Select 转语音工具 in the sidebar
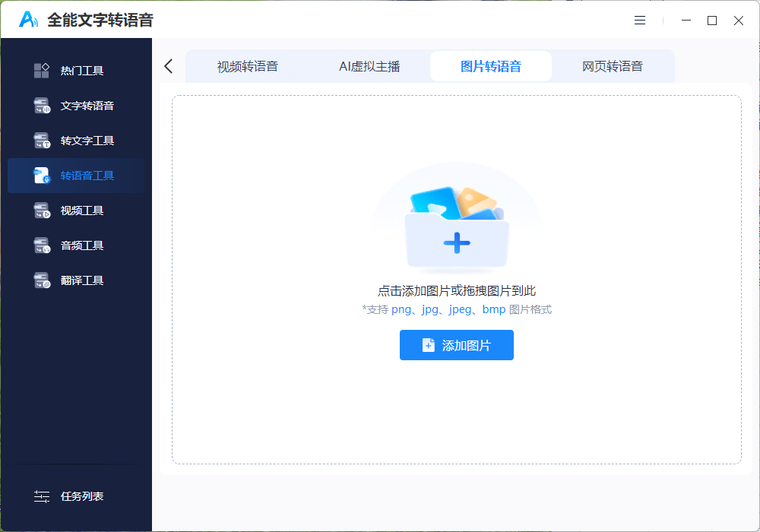The image size is (760, 532). [x=76, y=176]
